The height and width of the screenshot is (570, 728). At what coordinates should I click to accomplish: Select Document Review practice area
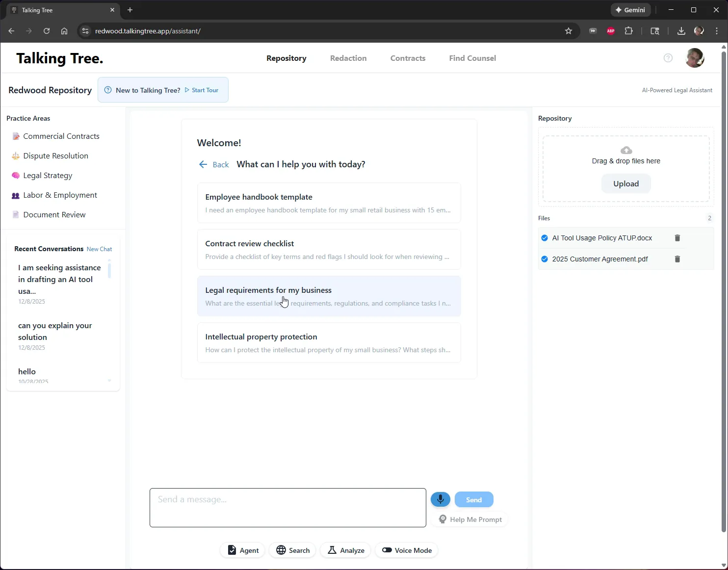point(54,215)
